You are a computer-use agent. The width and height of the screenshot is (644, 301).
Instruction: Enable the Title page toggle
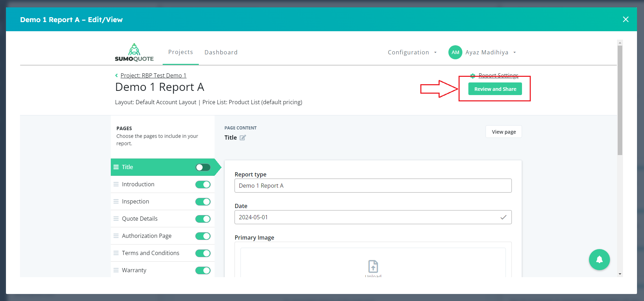[203, 167]
